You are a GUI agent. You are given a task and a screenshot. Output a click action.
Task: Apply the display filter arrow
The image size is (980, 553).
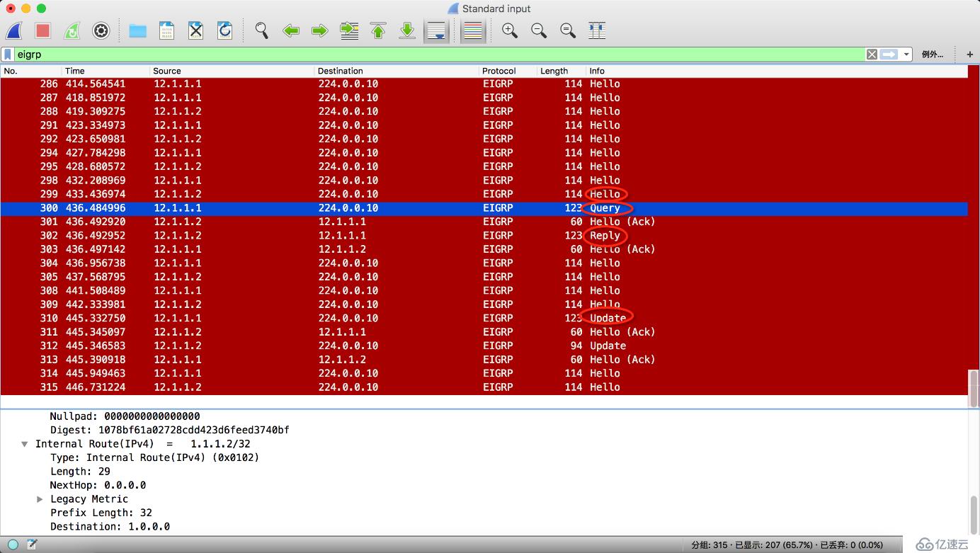(889, 55)
